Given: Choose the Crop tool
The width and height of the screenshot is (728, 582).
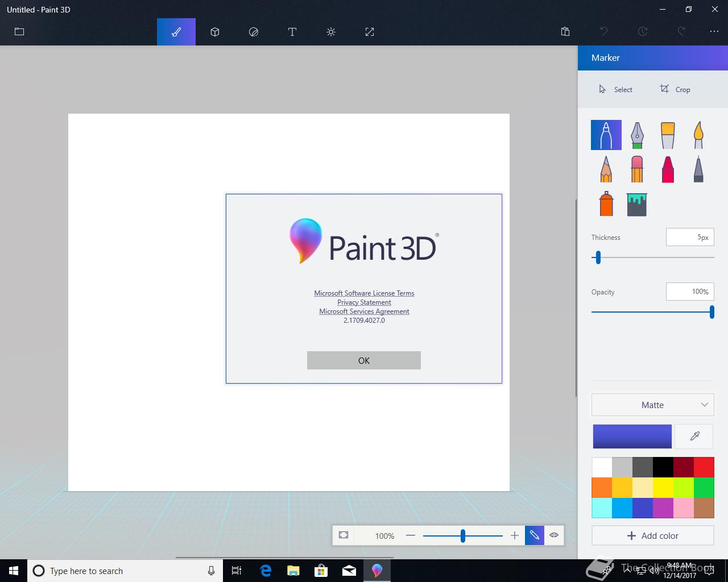Looking at the screenshot, I should coord(675,89).
